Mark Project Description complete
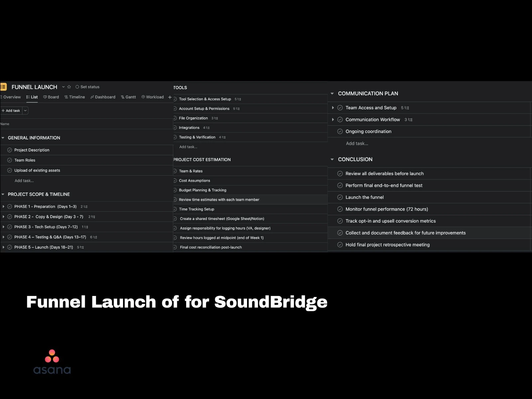The height and width of the screenshot is (399, 532). tap(10, 150)
